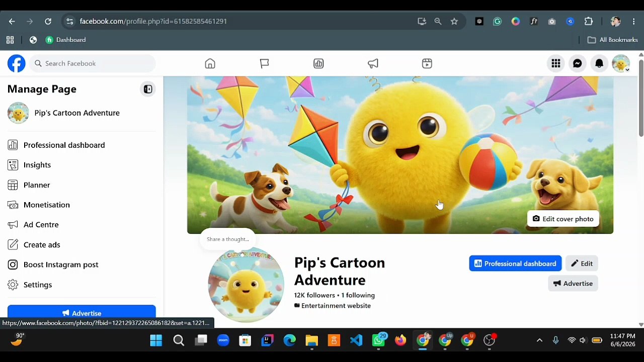Open the Zoom app on taskbar
The image size is (644, 362).
223,340
